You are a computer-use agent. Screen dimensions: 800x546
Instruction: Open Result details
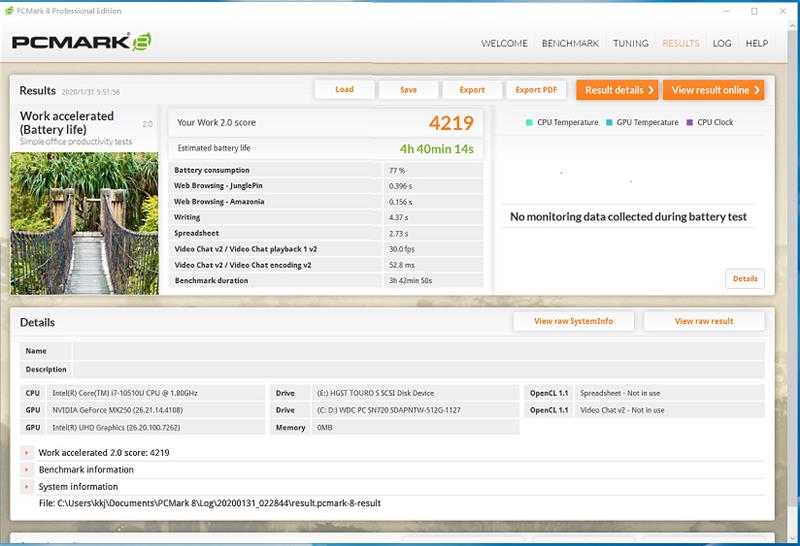coord(617,90)
